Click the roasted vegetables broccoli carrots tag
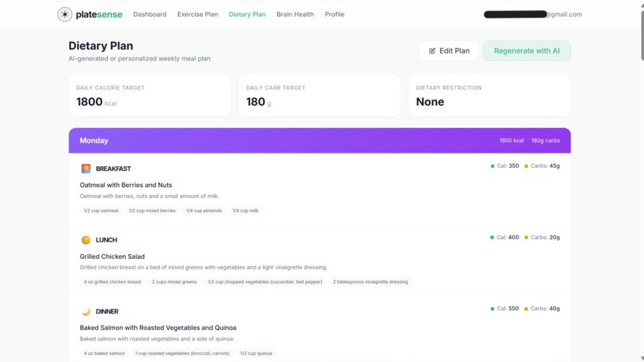 [x=182, y=353]
